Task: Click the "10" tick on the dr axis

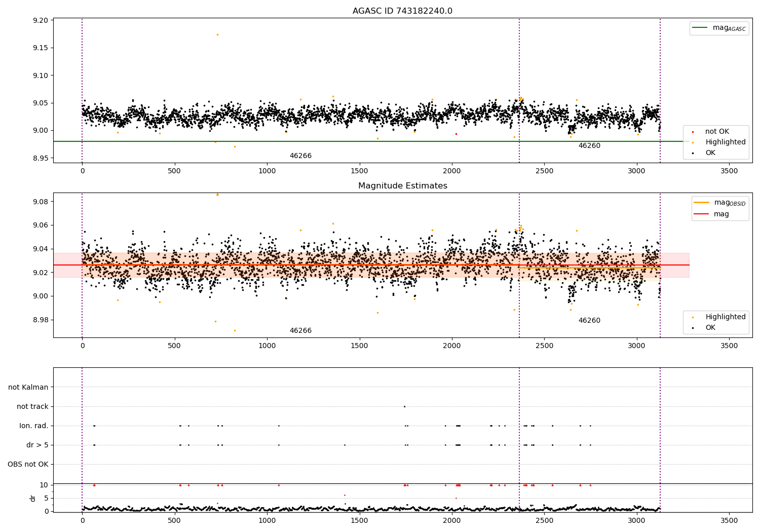Action: coord(44,485)
